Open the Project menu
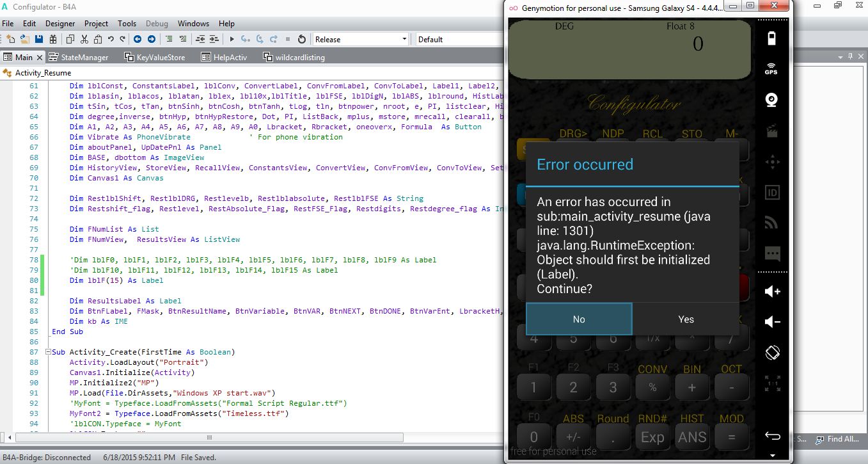The width and height of the screenshot is (868, 464). tap(97, 24)
